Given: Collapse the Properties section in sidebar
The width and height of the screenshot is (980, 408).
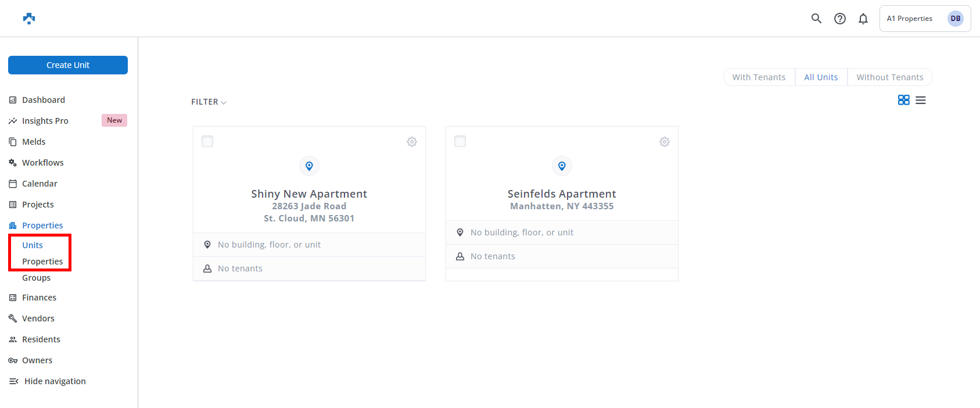Looking at the screenshot, I should click(x=42, y=226).
